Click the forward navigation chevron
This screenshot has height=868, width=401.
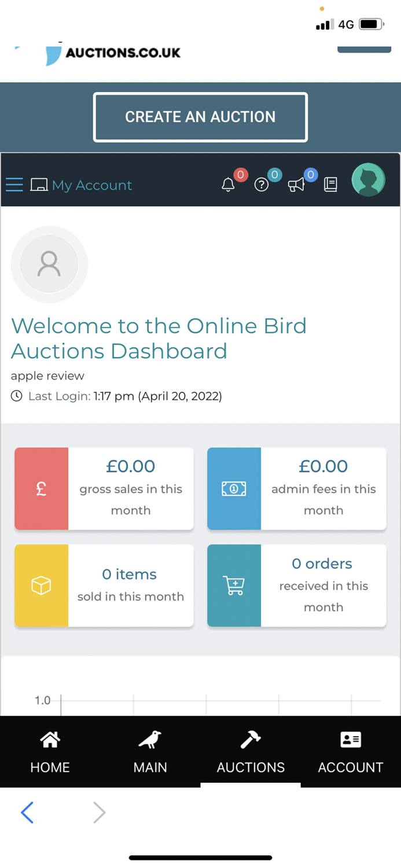(98, 812)
